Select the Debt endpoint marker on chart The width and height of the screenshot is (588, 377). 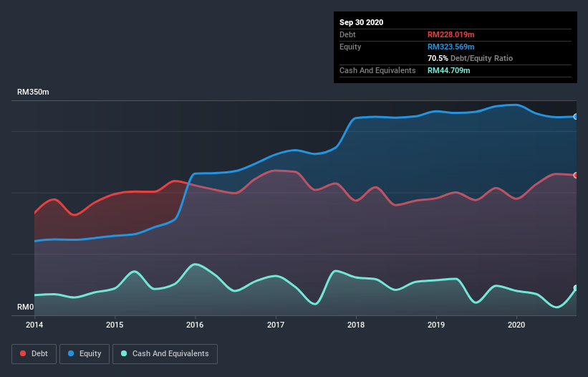tap(576, 175)
